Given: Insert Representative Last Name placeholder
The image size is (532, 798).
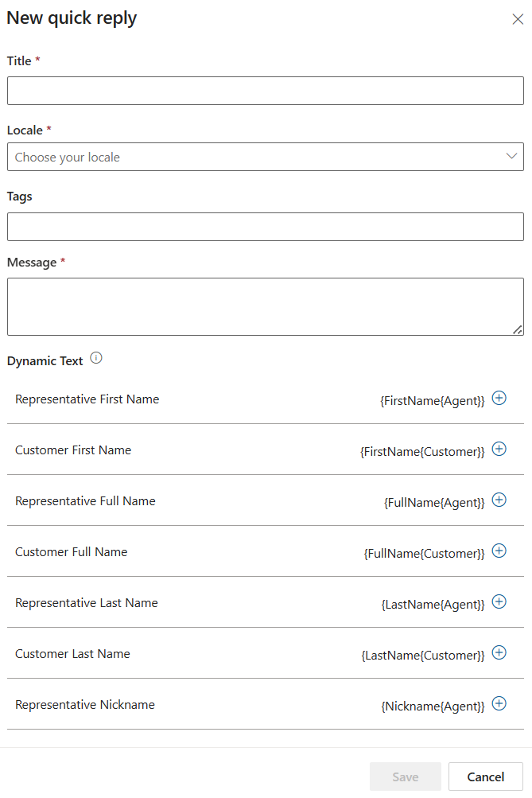Looking at the screenshot, I should (x=499, y=601).
